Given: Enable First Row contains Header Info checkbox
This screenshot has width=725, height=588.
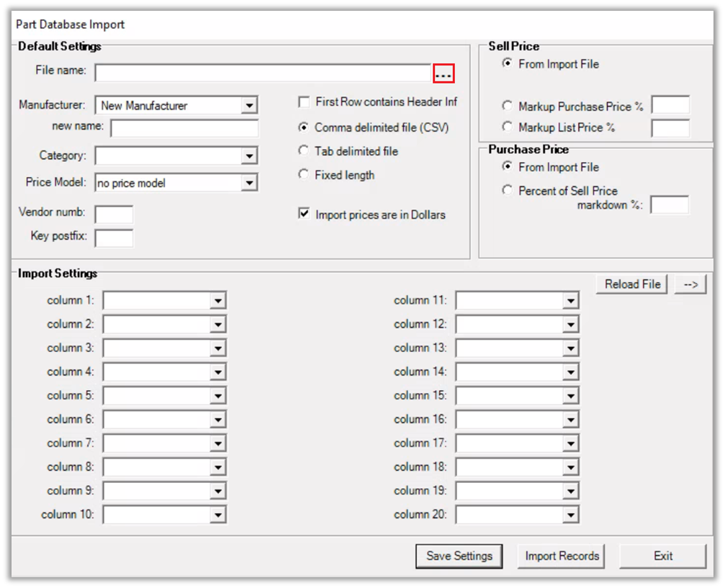Looking at the screenshot, I should 304,102.
